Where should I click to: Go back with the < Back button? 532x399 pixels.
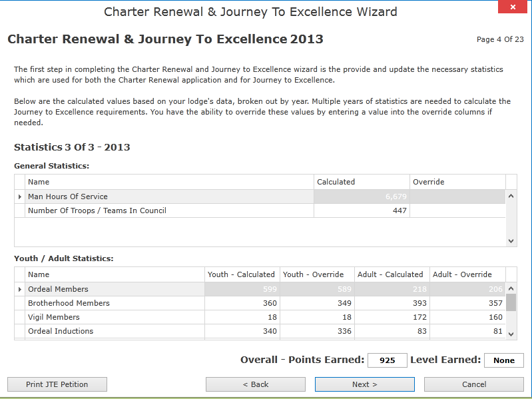pos(256,384)
